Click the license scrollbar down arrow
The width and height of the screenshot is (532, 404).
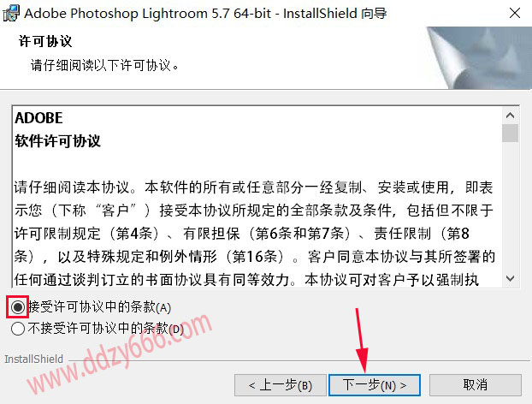coord(510,278)
